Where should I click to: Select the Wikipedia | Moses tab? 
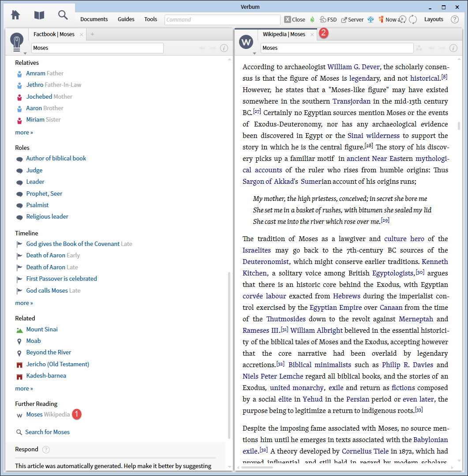(x=284, y=34)
